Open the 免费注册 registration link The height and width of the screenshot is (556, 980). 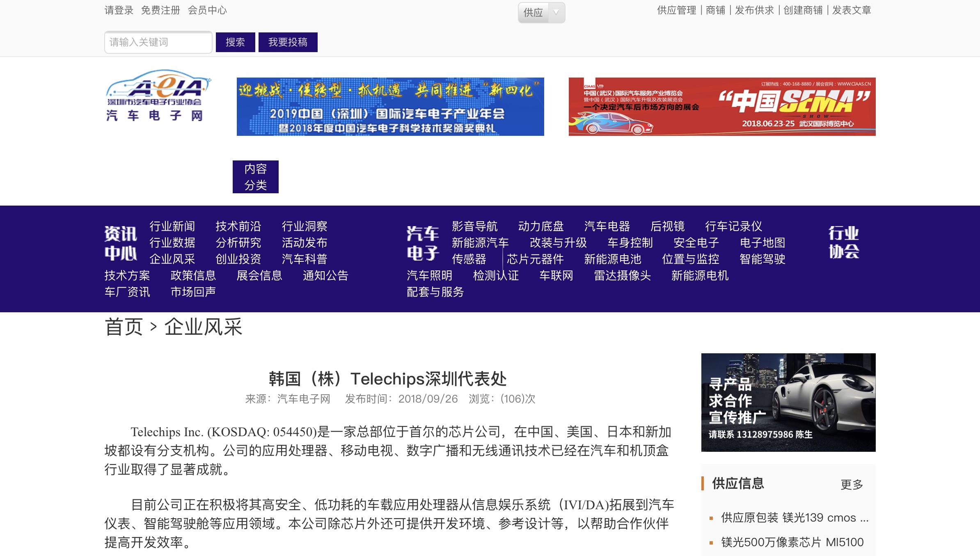[160, 10]
